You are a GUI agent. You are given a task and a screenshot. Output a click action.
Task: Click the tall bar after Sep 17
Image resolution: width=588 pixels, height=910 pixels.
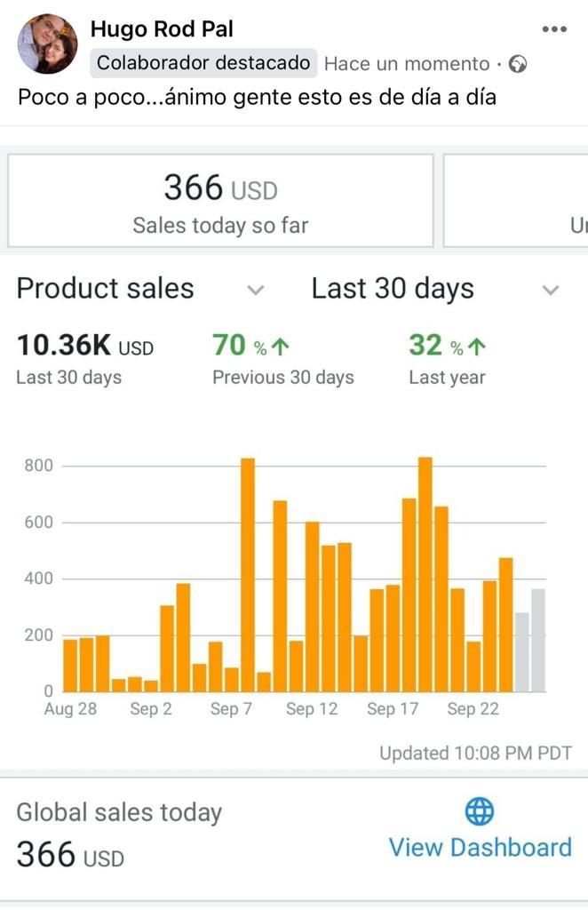point(425,574)
